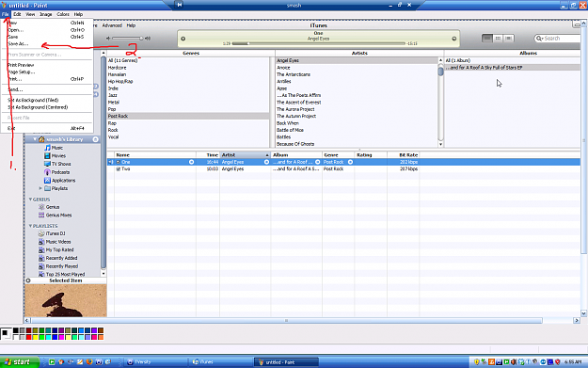Open the iTunes search field dropdown

pyautogui.click(x=539, y=39)
